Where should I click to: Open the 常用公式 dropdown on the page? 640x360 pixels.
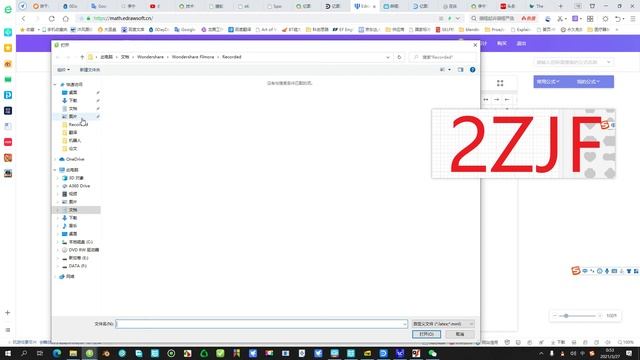point(548,82)
